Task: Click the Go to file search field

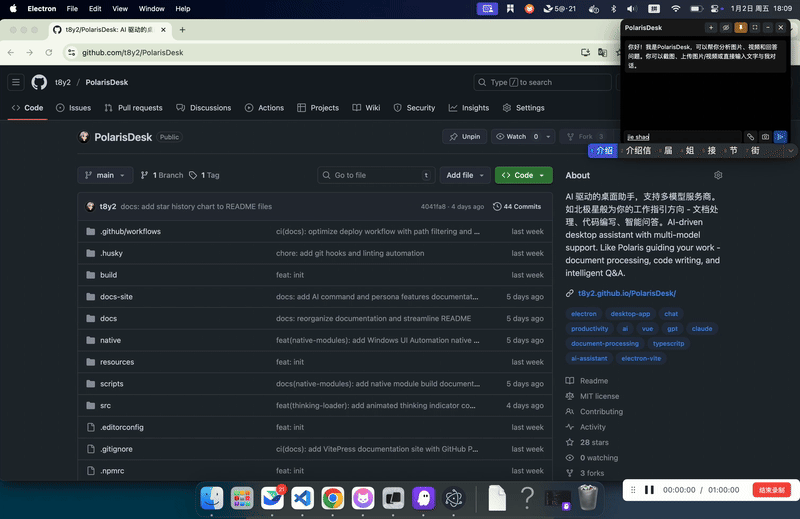Action: (x=376, y=175)
